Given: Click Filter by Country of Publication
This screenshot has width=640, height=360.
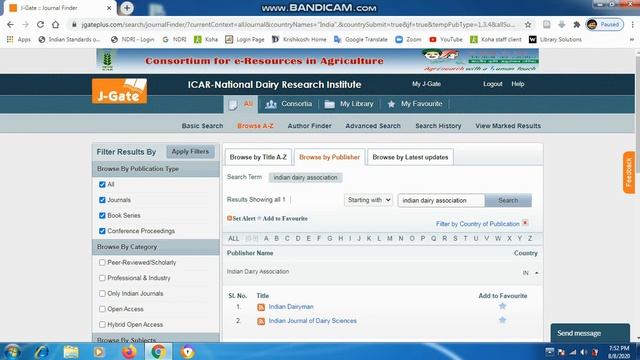Looking at the screenshot, I should (x=478, y=224).
